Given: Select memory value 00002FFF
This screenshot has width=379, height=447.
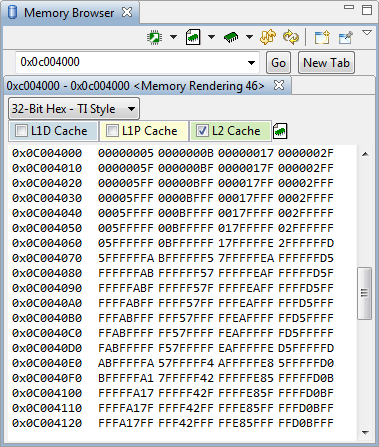Looking at the screenshot, I should coord(306,183).
